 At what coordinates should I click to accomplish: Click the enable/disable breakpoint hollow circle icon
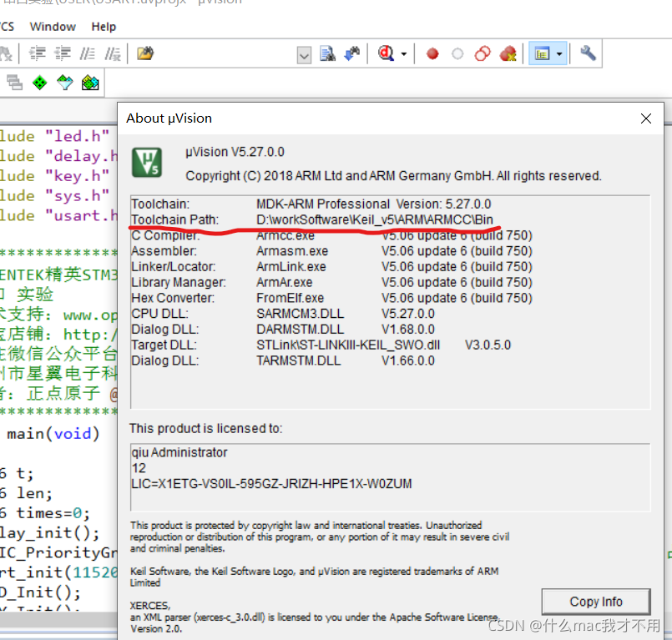(x=457, y=54)
